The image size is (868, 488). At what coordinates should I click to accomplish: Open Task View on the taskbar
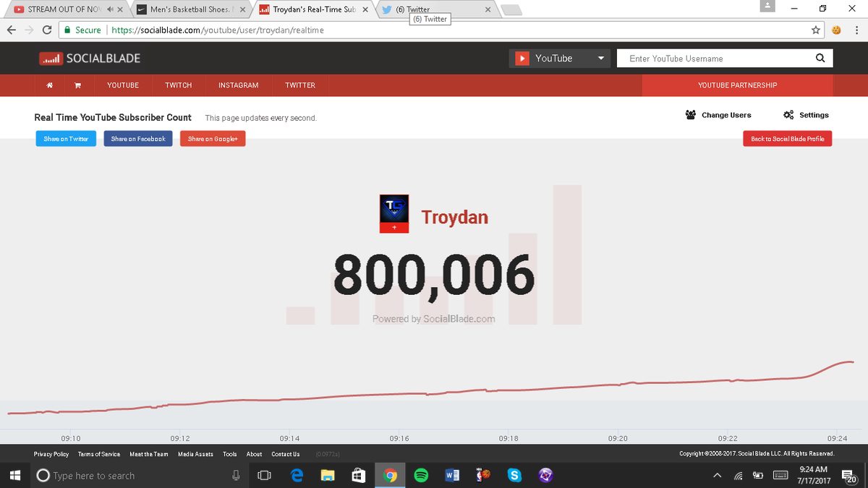[265, 475]
